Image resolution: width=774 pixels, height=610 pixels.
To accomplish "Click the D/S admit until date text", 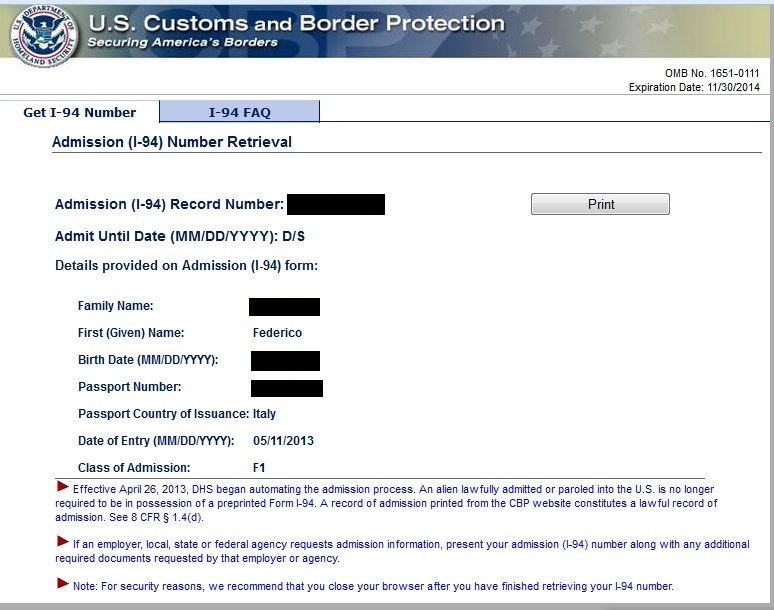I will pyautogui.click(x=294, y=236).
